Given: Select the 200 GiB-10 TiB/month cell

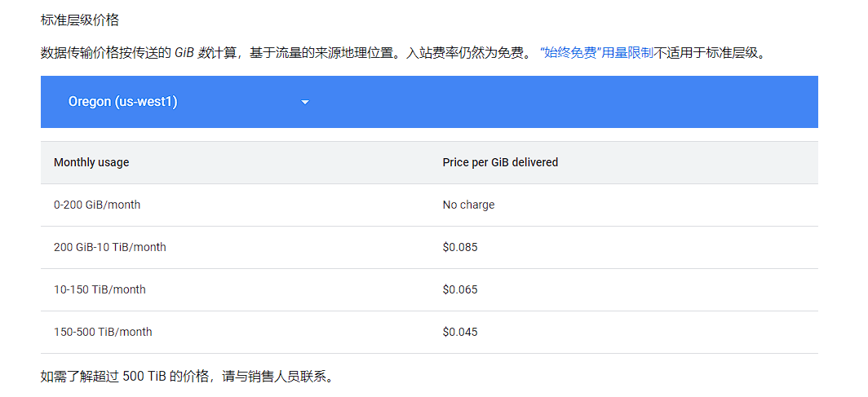Looking at the screenshot, I should [109, 247].
